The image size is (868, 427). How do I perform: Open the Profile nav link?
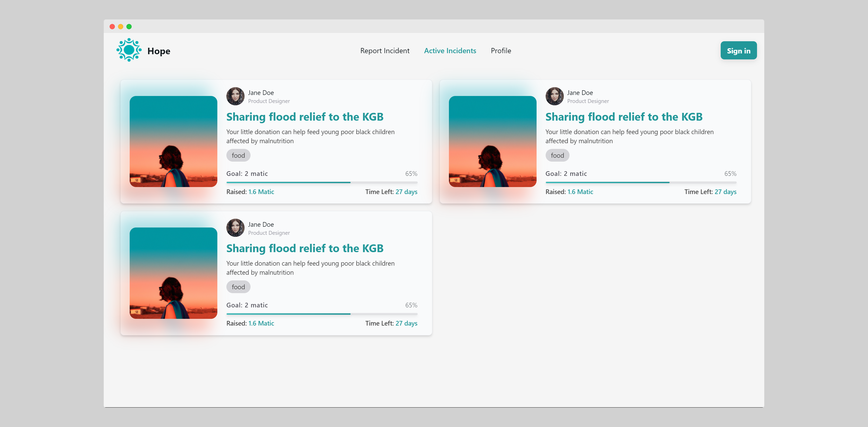501,51
